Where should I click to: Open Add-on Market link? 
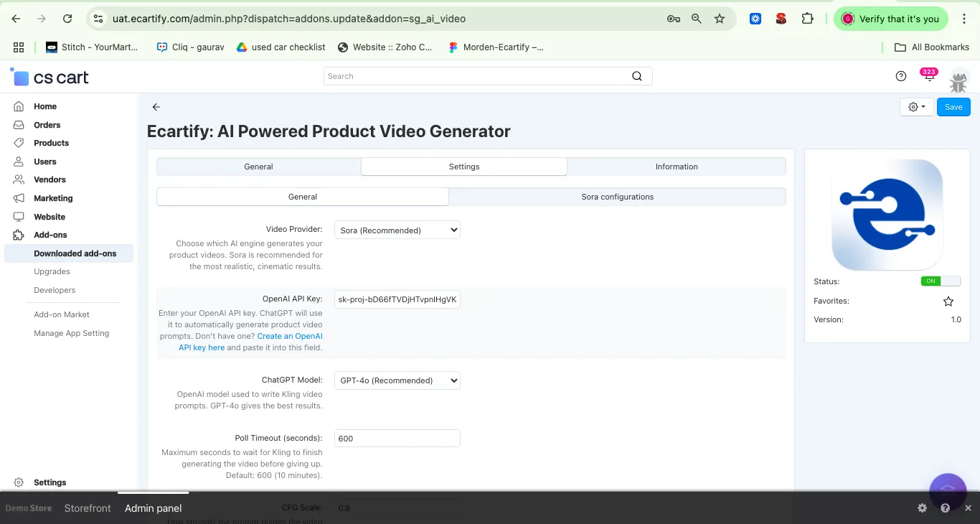(x=62, y=314)
